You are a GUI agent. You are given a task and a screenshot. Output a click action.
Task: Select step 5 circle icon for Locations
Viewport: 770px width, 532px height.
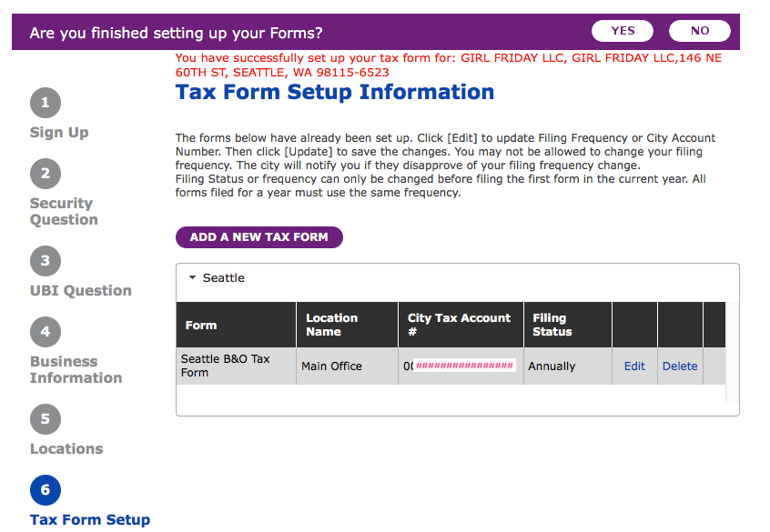46,419
